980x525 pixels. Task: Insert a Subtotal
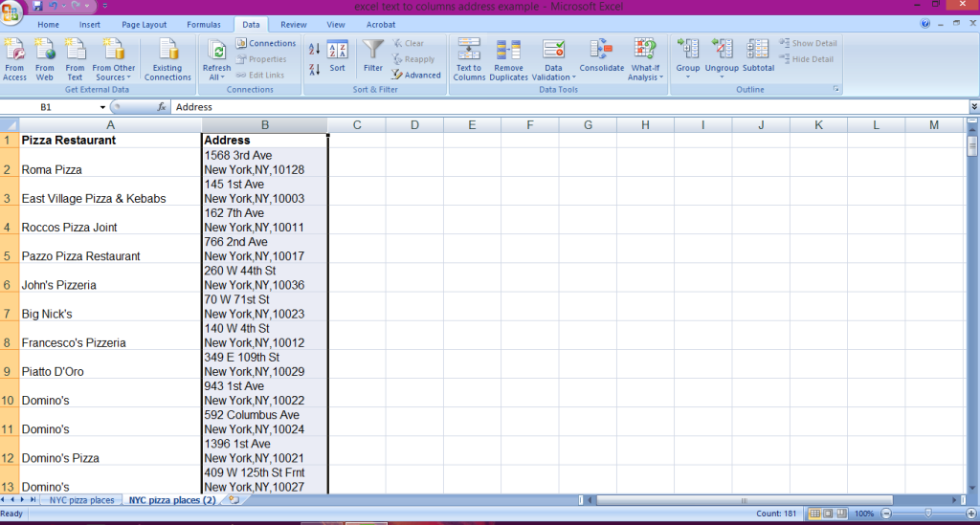pos(758,56)
